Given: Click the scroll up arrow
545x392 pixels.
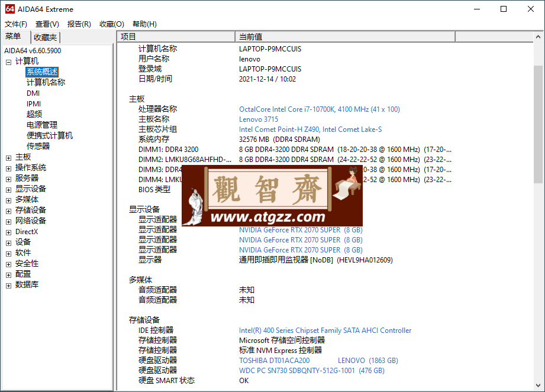Looking at the screenshot, I should 538,37.
